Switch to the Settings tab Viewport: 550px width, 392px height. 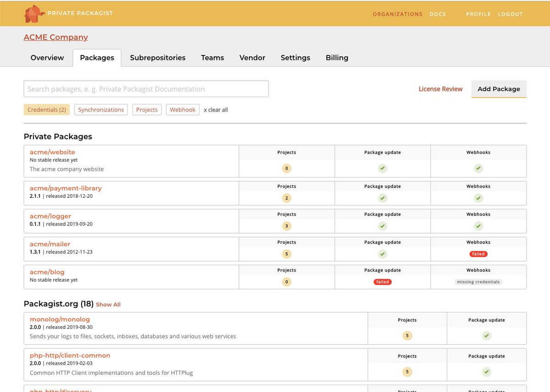(x=296, y=58)
